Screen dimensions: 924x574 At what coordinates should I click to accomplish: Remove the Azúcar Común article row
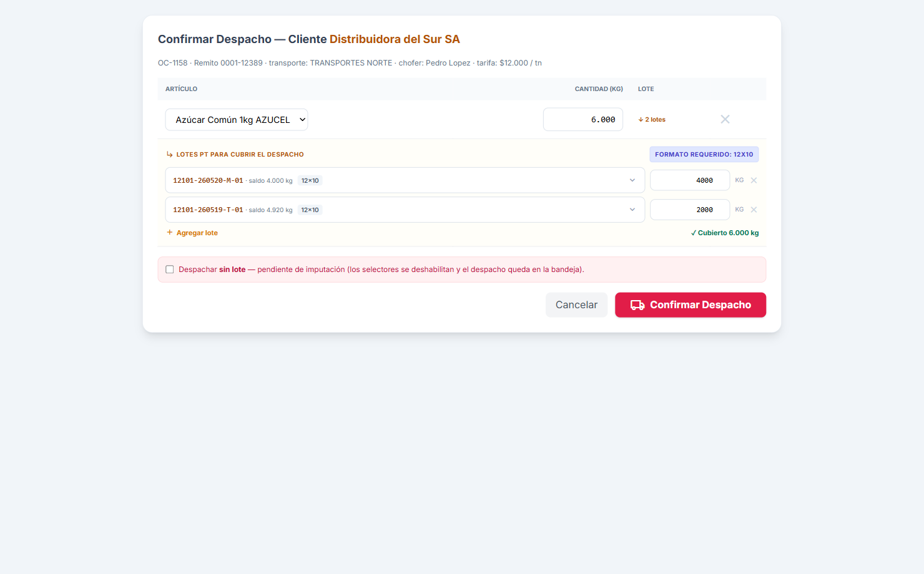coord(725,119)
